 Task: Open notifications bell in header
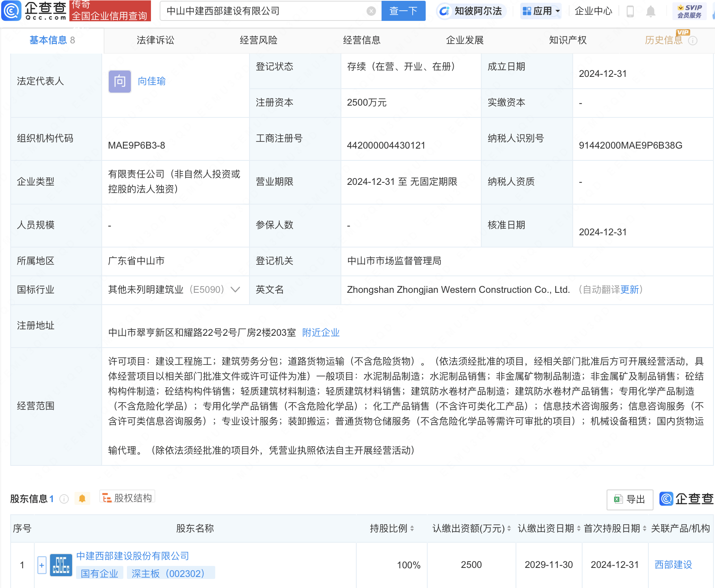(x=651, y=11)
